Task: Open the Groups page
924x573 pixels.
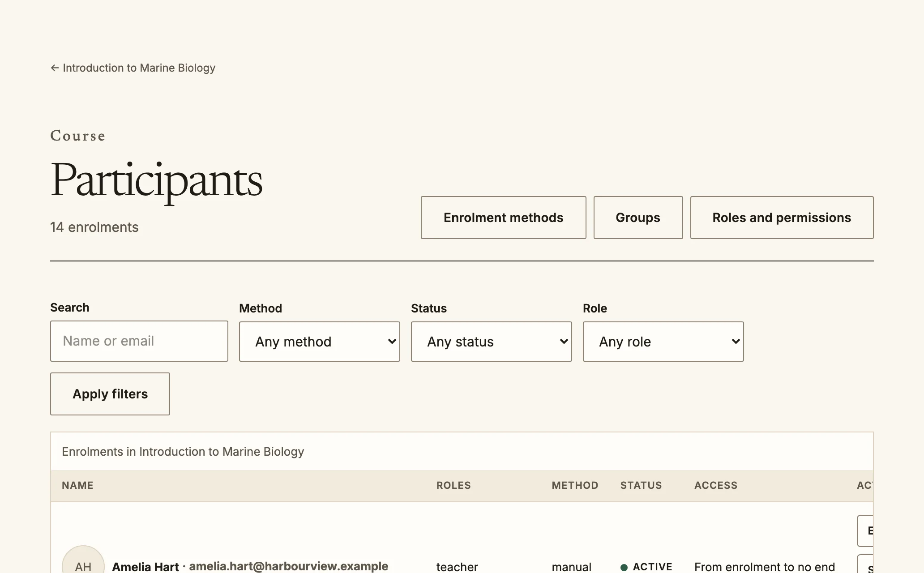Action: click(638, 218)
